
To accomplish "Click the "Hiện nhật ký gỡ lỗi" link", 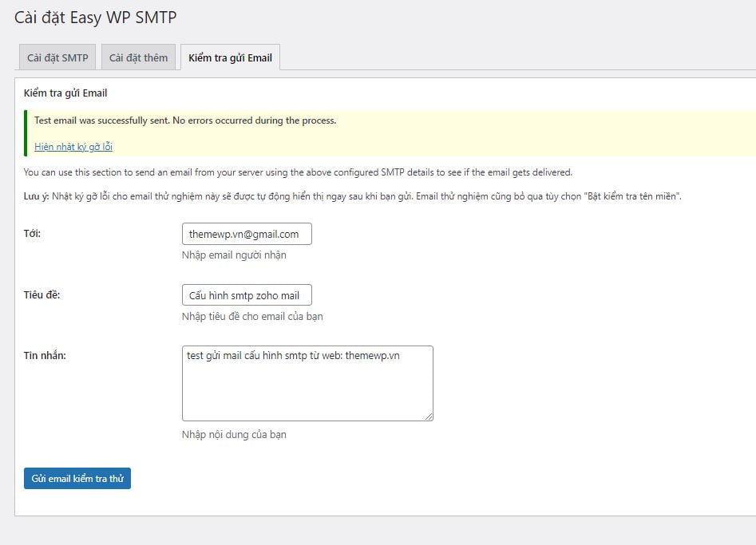I will coord(72,146).
